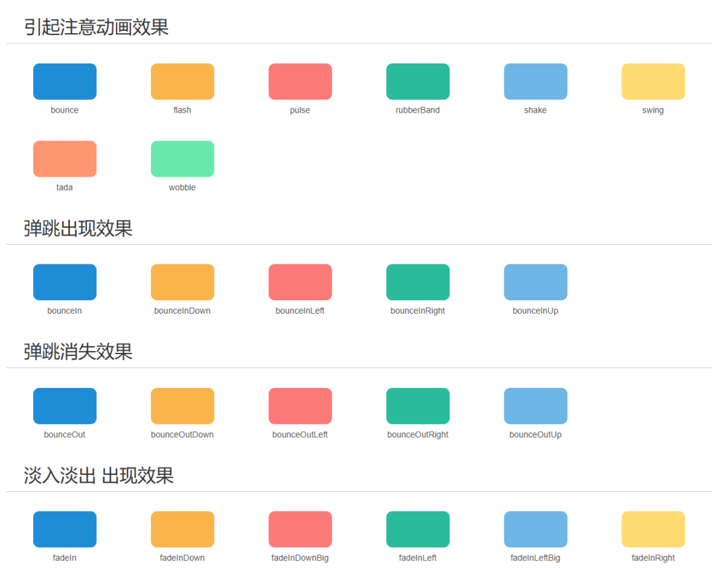Play the bounceInRight animation
This screenshot has height=568, width=728.
[x=418, y=281]
